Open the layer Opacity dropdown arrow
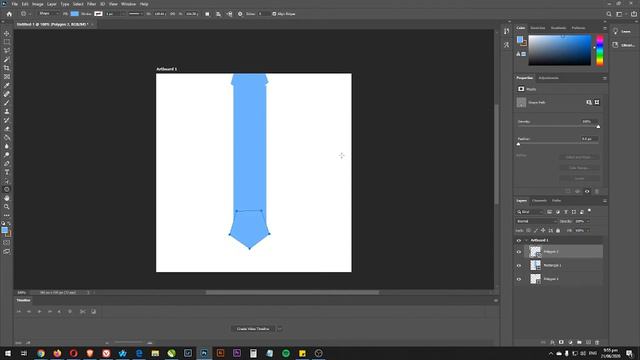This screenshot has height=360, width=640. [588, 221]
